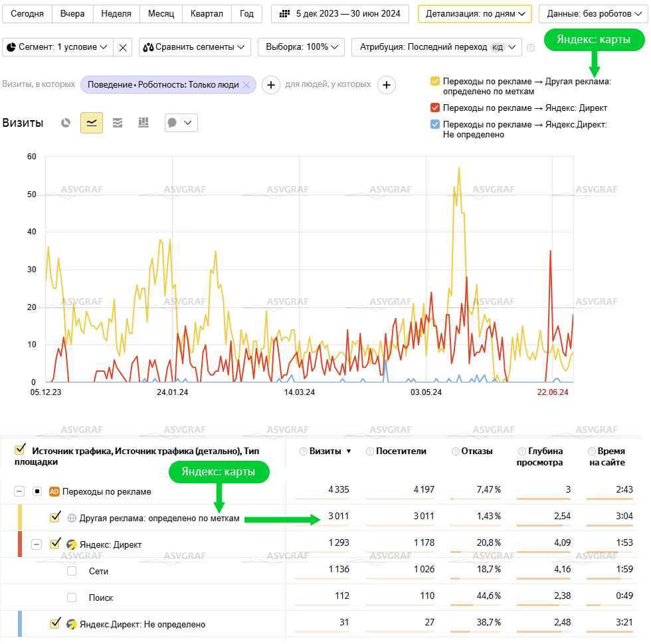Switch to the line chart view icon
This screenshot has height=644, width=651.
coord(92,123)
